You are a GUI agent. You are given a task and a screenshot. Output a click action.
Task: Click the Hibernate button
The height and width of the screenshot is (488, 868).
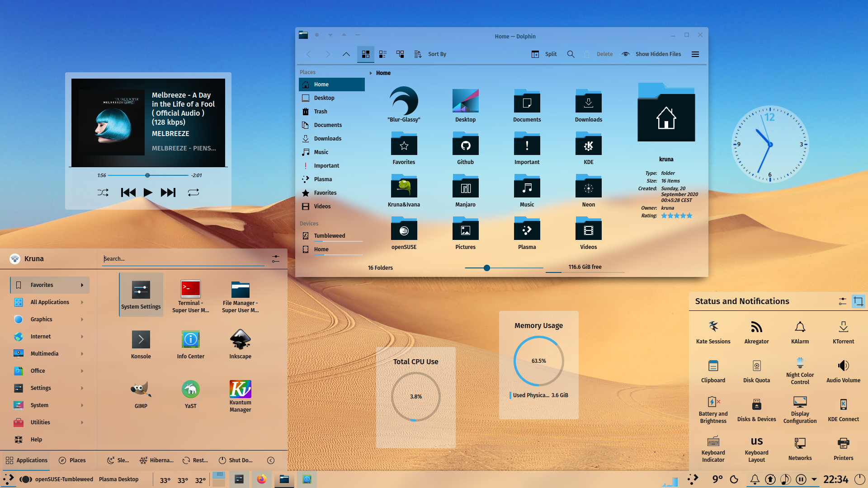156,460
